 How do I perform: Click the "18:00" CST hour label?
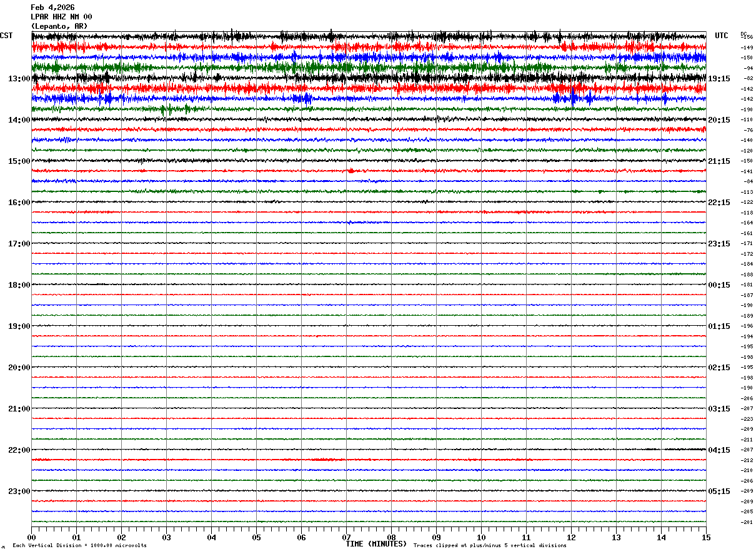click(19, 285)
